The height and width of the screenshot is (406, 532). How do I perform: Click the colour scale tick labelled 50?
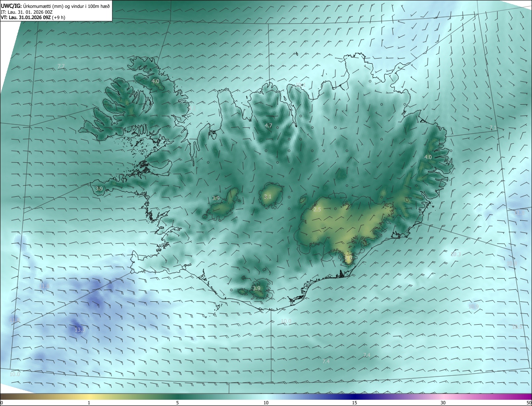coord(529,403)
